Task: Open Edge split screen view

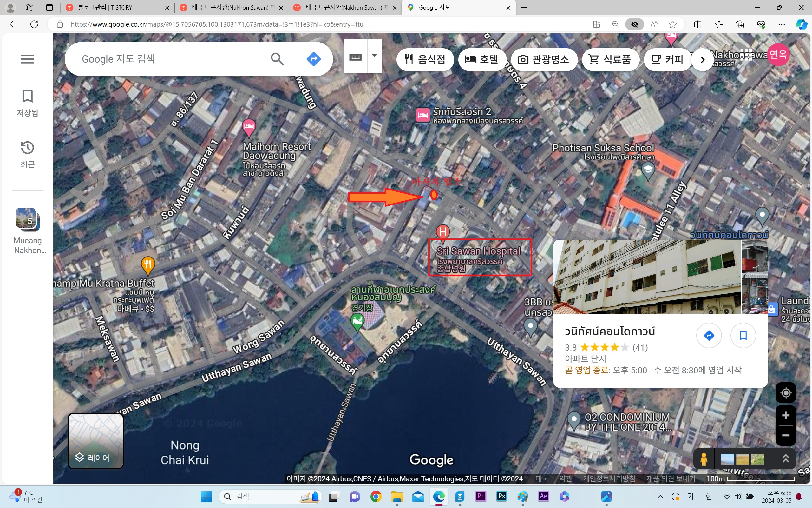Action: pyautogui.click(x=697, y=24)
